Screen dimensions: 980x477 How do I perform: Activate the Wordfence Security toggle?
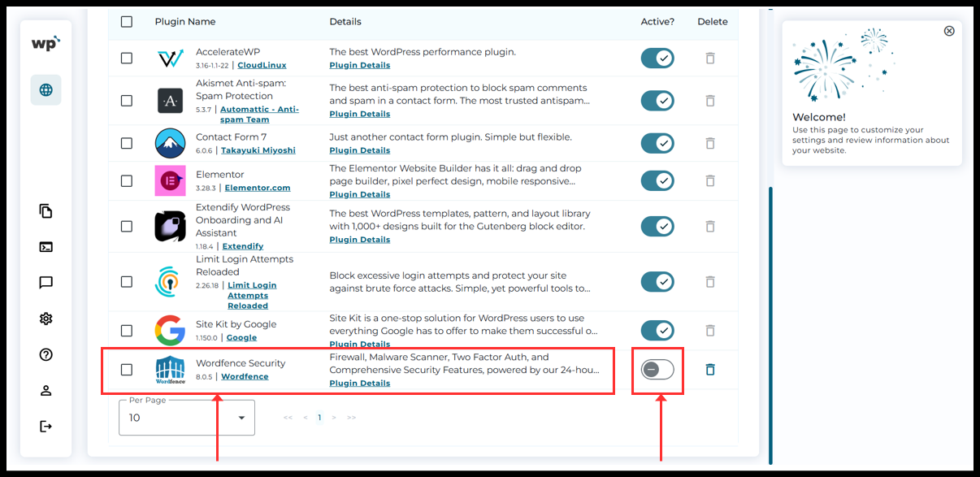tap(657, 370)
